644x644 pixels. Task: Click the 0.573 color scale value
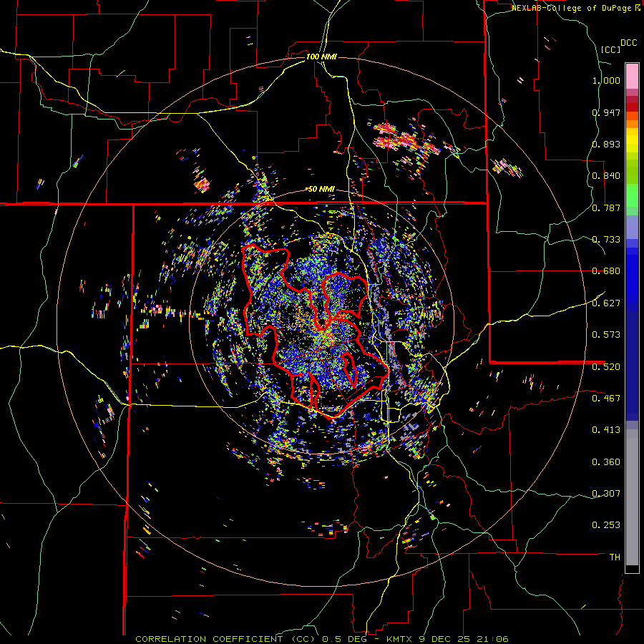click(x=606, y=335)
